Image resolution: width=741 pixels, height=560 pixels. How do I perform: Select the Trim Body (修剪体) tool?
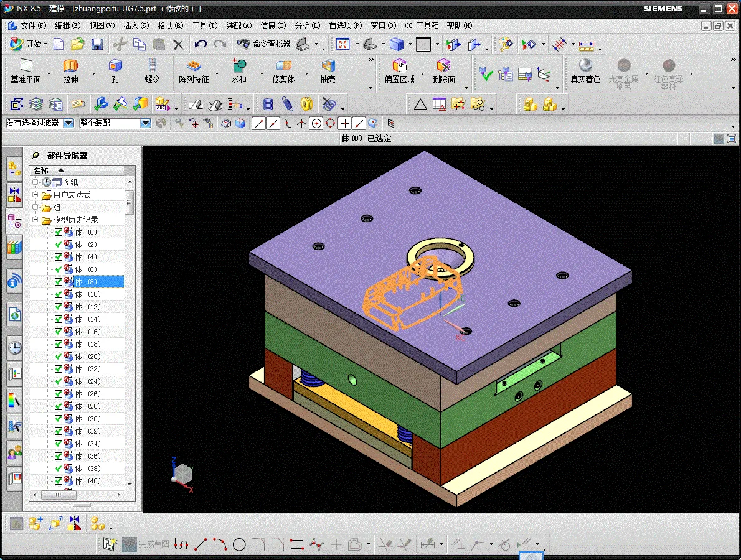click(x=283, y=72)
